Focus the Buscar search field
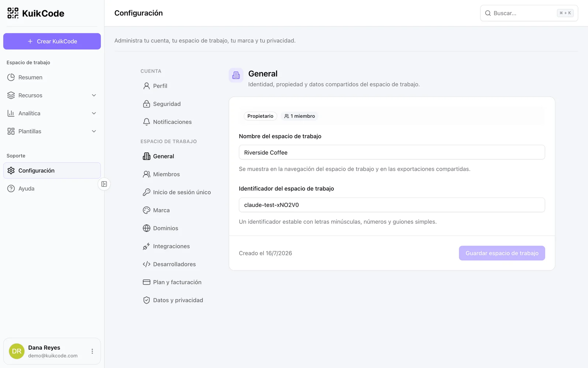 tap(529, 13)
